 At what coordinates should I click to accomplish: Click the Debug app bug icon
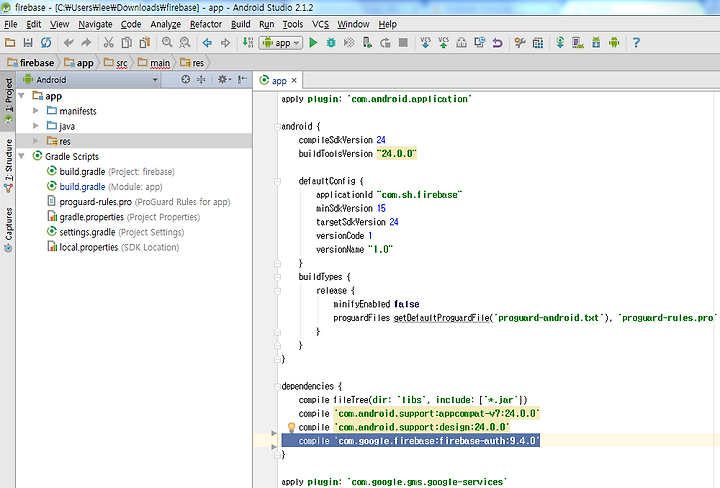(331, 43)
